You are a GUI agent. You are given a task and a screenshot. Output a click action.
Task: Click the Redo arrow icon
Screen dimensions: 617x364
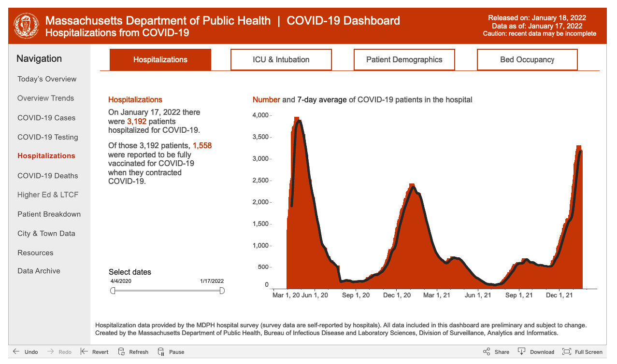click(x=50, y=351)
